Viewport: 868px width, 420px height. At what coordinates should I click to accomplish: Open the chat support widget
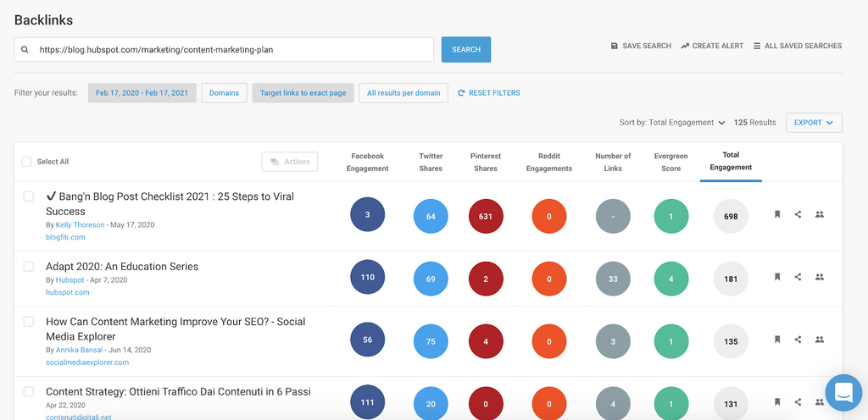[843, 392]
